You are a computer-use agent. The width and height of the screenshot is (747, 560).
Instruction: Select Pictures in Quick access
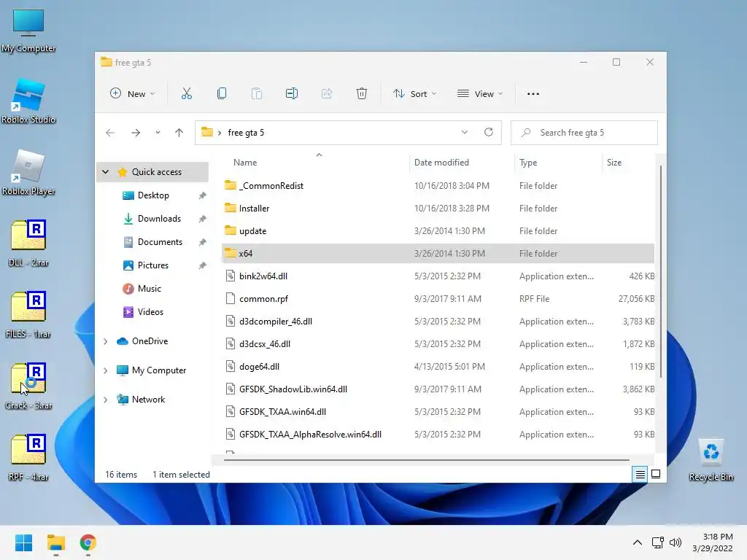pyautogui.click(x=153, y=265)
